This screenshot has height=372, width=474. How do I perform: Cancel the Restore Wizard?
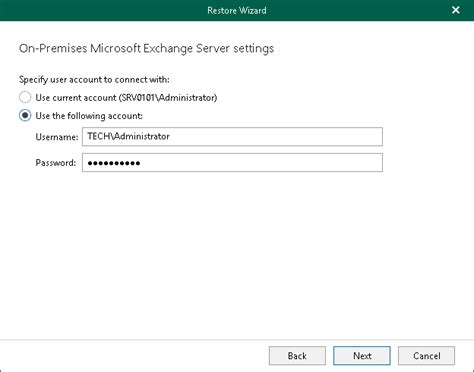coord(426,356)
